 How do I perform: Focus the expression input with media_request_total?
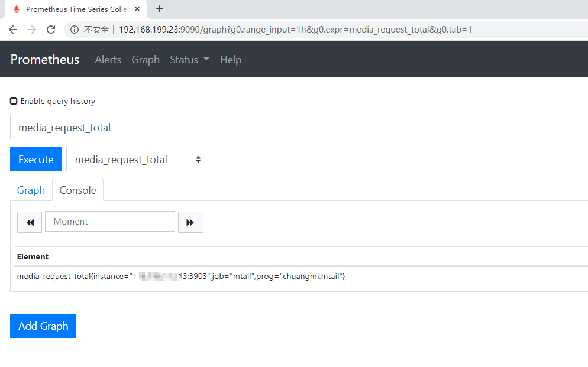299,127
